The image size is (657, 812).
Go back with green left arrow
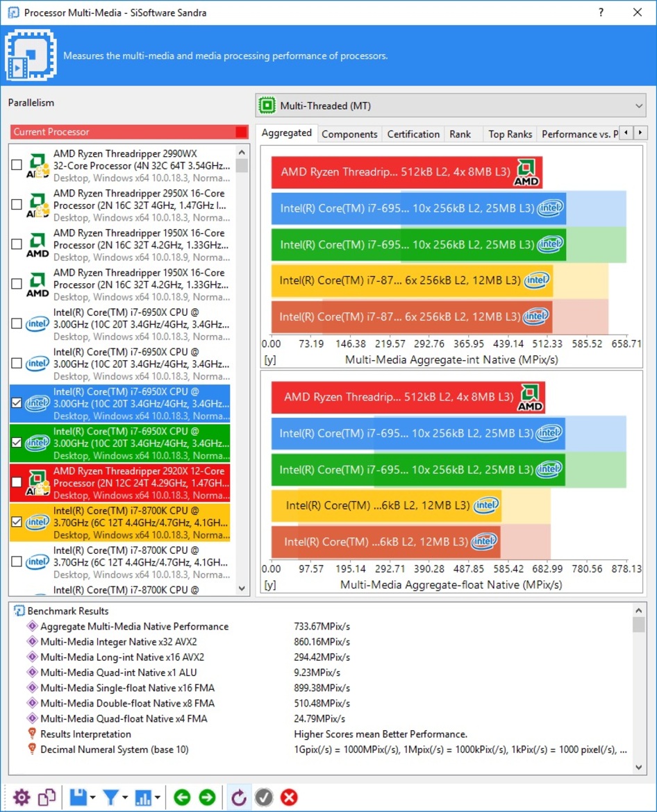182,797
